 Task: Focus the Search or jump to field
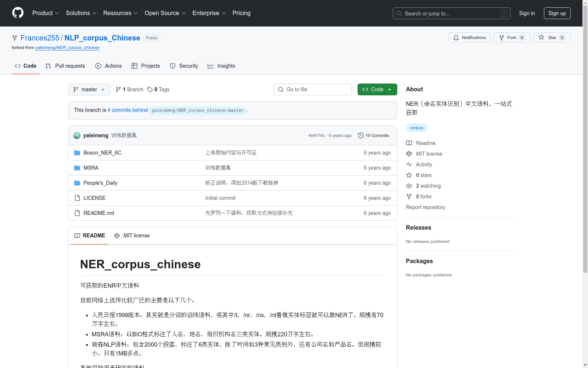(451, 13)
